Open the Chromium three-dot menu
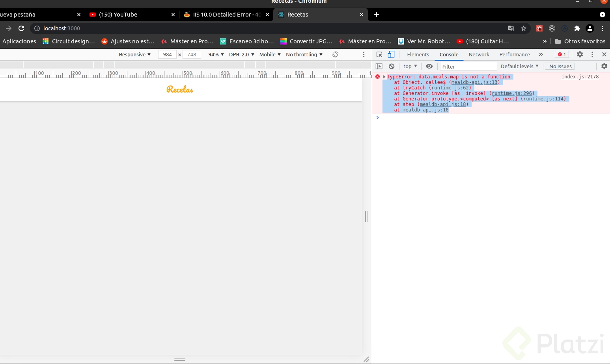The image size is (610, 364). [603, 28]
